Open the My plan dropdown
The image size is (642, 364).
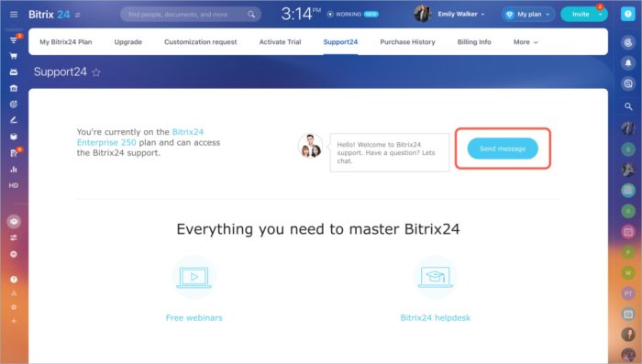[x=528, y=15]
